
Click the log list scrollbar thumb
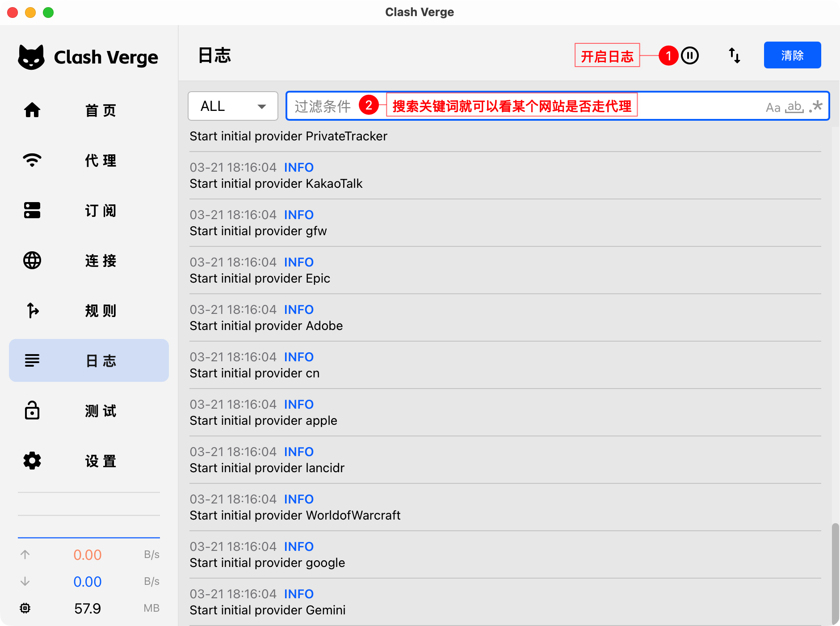point(835,574)
